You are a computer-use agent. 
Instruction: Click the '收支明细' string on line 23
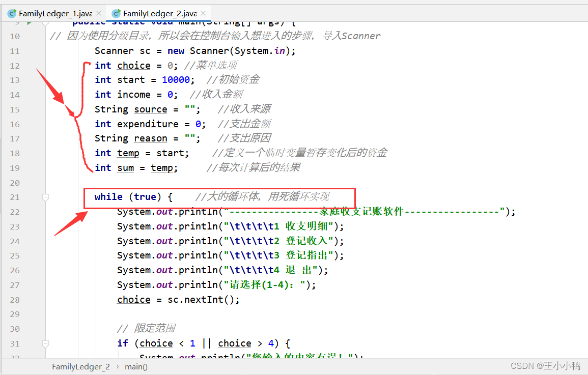[307, 226]
